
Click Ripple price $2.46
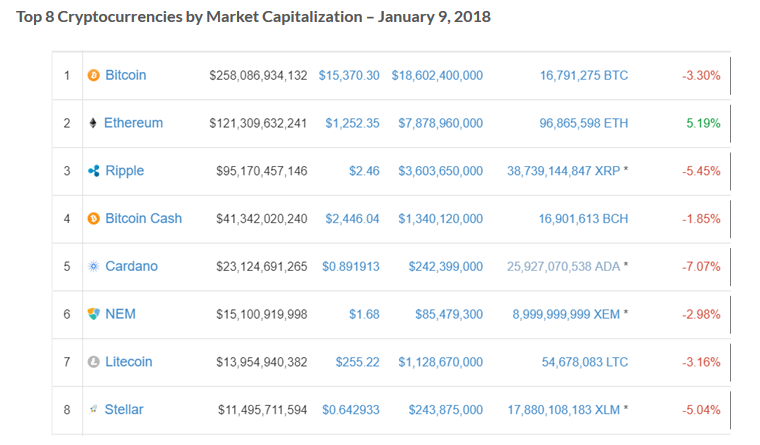tap(364, 171)
